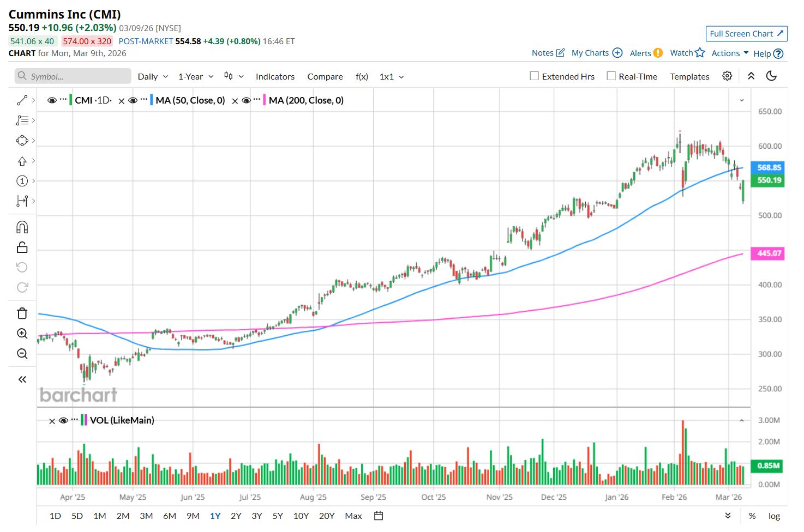Expand the 1-Year period dropdown
The width and height of the screenshot is (804, 532).
[196, 77]
